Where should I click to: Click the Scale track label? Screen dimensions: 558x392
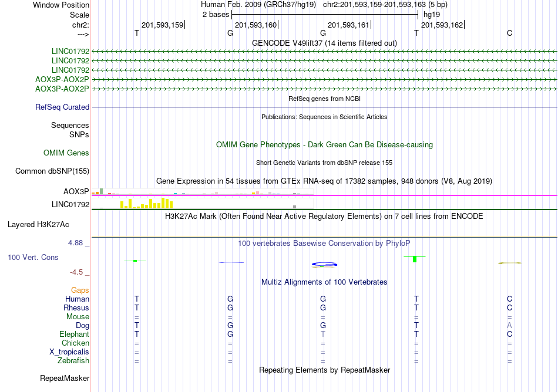(79, 15)
